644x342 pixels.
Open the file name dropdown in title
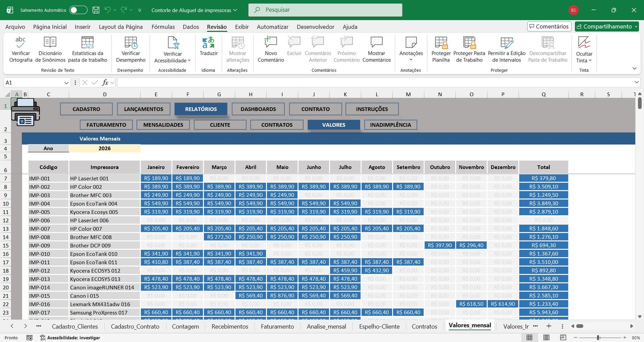235,10
